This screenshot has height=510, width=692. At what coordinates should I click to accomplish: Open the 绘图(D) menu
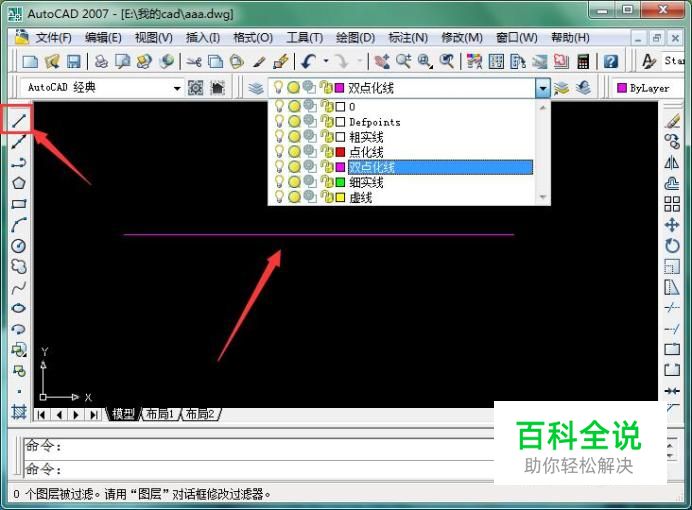coord(355,38)
